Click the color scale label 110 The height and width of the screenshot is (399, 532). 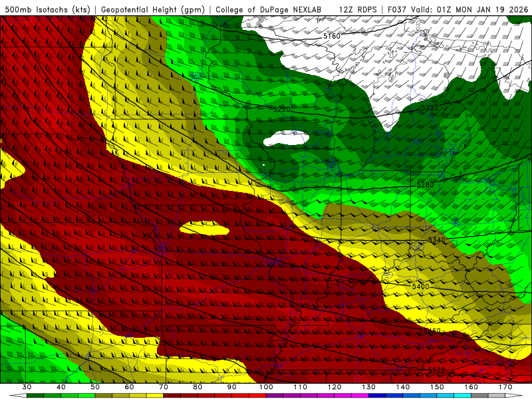click(x=301, y=387)
